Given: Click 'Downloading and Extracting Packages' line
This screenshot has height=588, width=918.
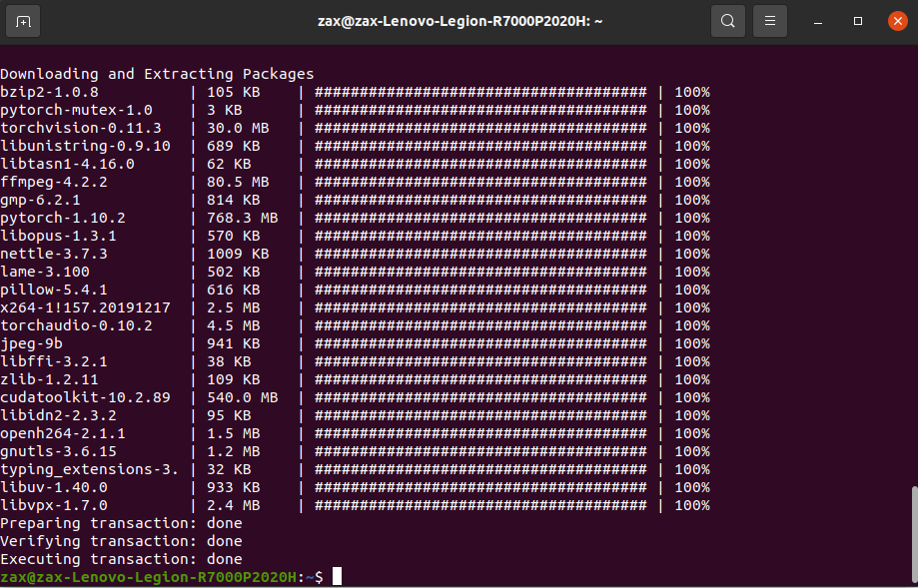Looking at the screenshot, I should pyautogui.click(x=157, y=74).
